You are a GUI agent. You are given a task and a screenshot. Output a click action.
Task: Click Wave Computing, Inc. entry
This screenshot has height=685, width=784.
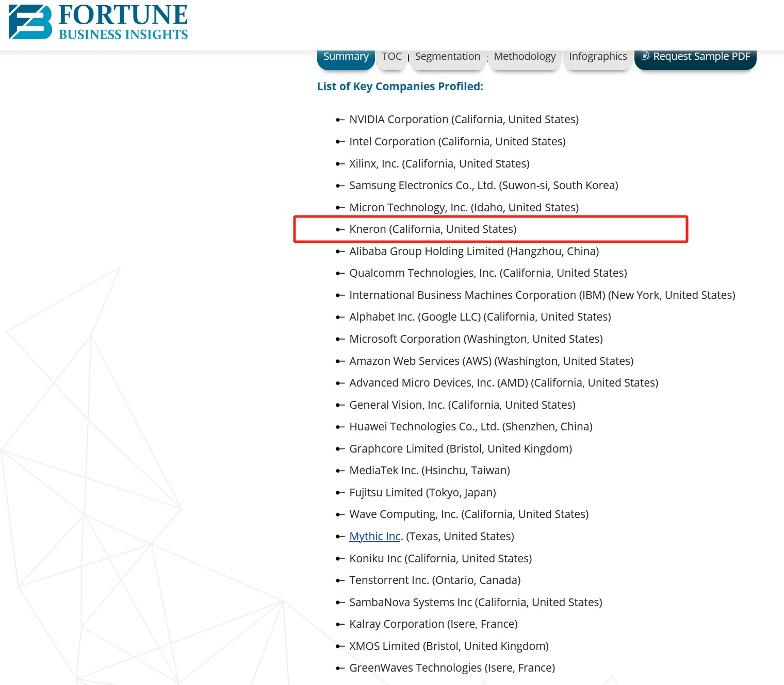point(469,514)
